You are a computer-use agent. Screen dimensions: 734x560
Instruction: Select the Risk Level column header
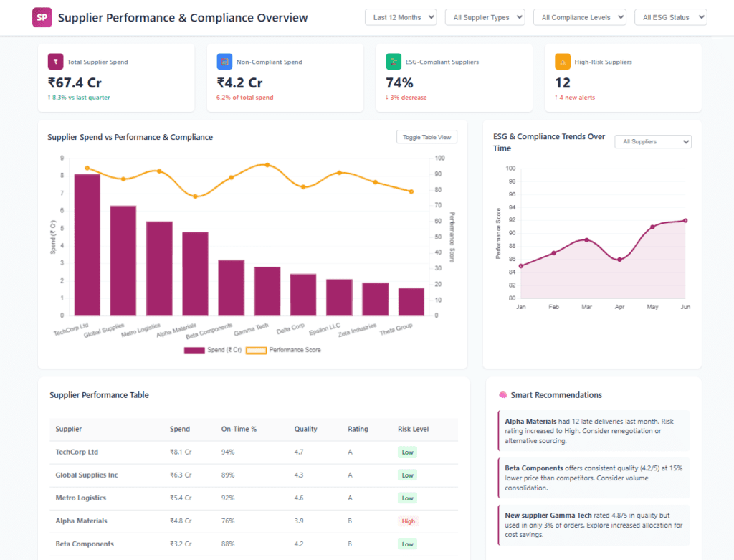(x=414, y=429)
